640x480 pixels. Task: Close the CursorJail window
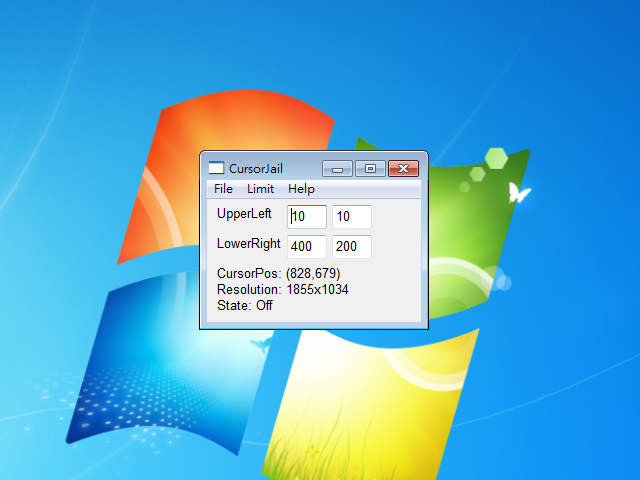coord(402,168)
